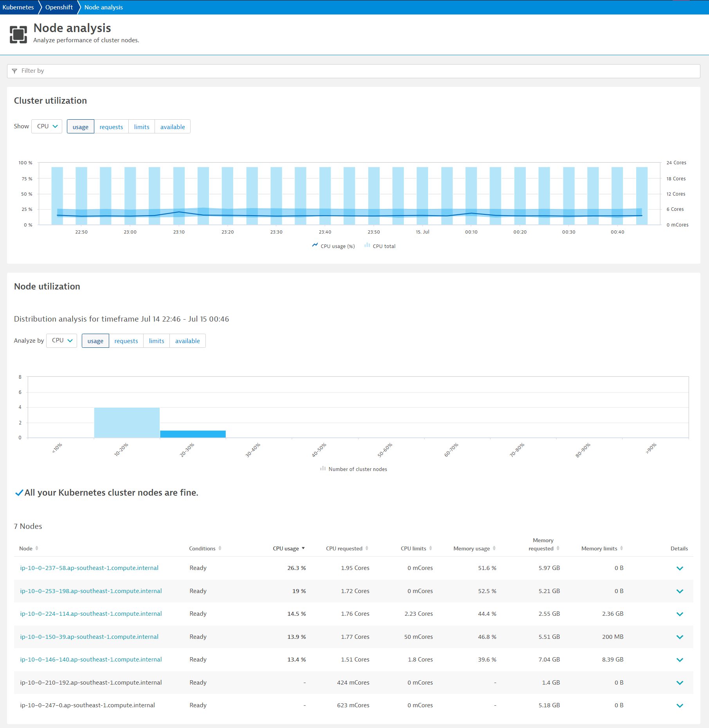This screenshot has width=709, height=728.
Task: Select limits in Node utilization
Action: [157, 341]
